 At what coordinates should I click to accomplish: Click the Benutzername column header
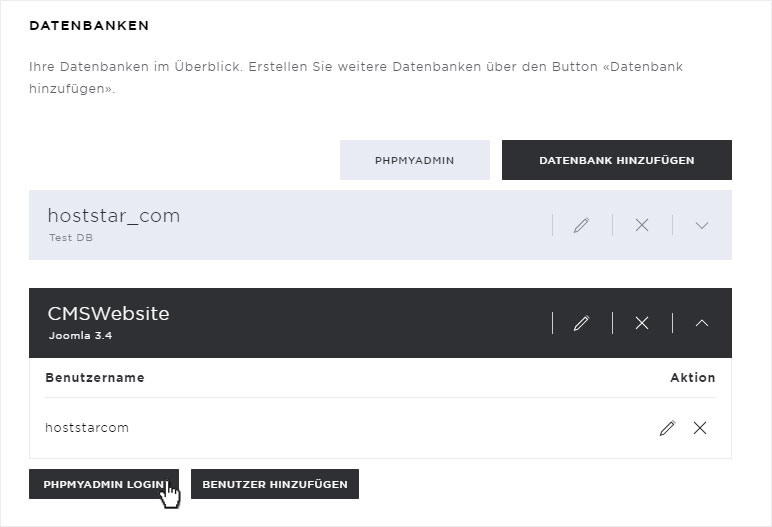(95, 378)
